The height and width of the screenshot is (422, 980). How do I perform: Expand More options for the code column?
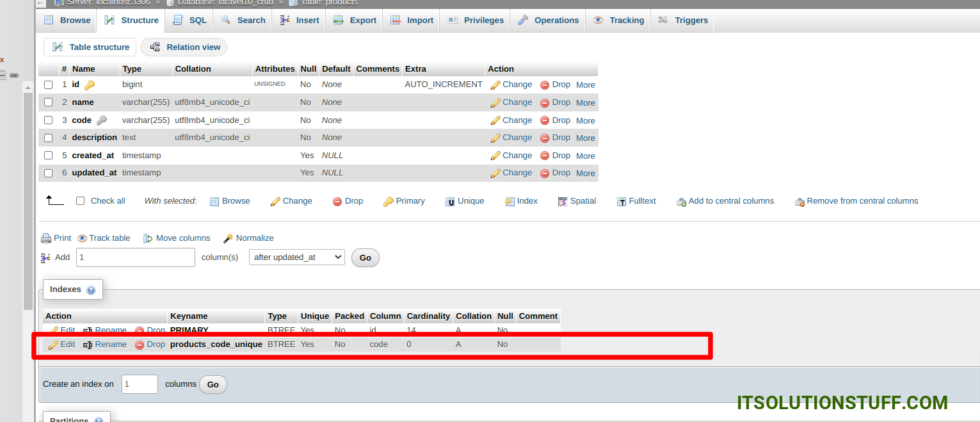pos(585,120)
